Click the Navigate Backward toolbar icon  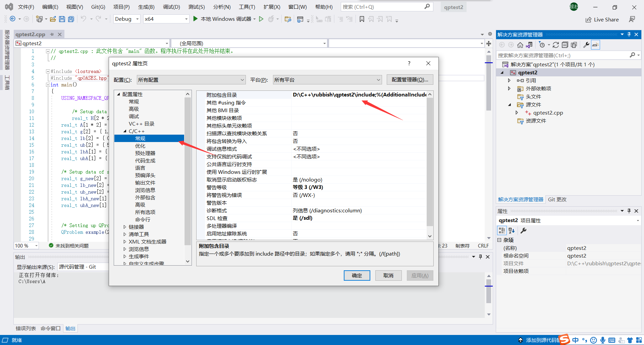click(x=13, y=19)
